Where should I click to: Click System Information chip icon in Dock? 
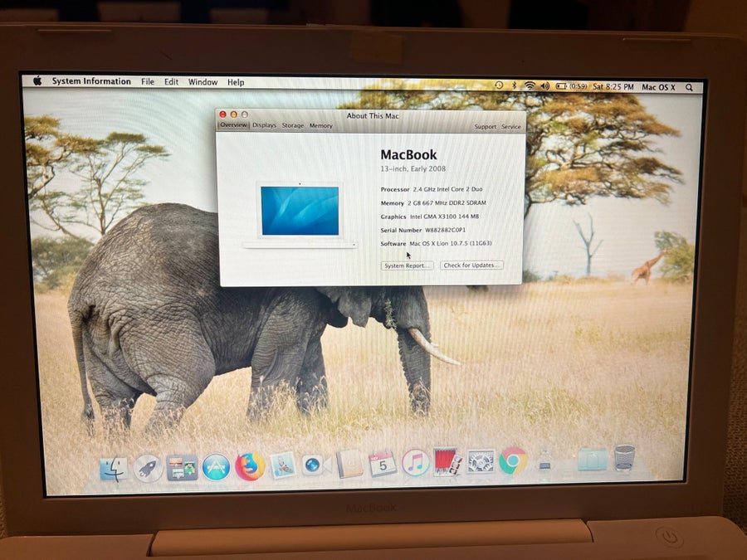544,460
